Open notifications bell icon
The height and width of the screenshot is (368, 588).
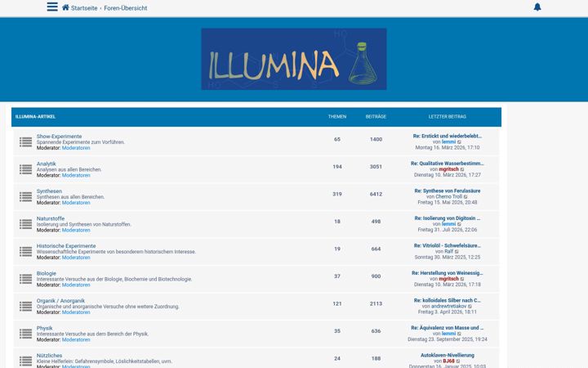tap(537, 7)
